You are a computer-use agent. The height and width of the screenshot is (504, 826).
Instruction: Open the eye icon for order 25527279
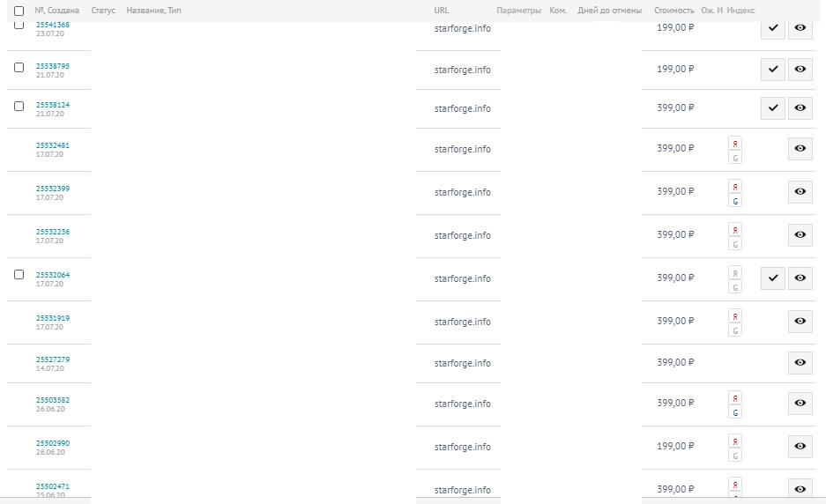(800, 362)
